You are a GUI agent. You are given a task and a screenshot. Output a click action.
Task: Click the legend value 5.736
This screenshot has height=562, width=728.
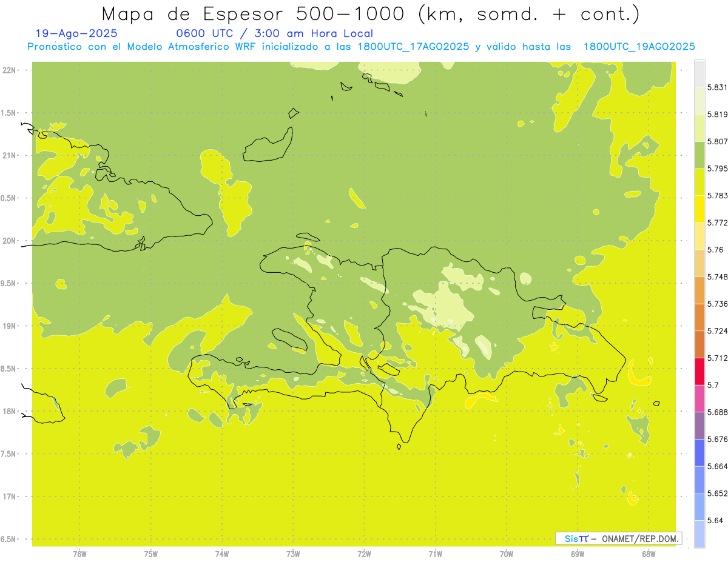click(x=717, y=304)
